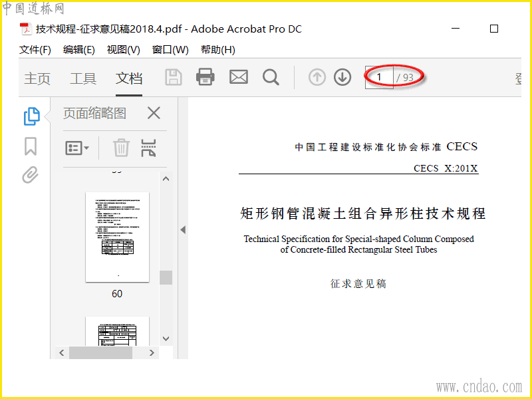Select the 文档 tab
Viewport: 532px width, 399px height.
(129, 78)
